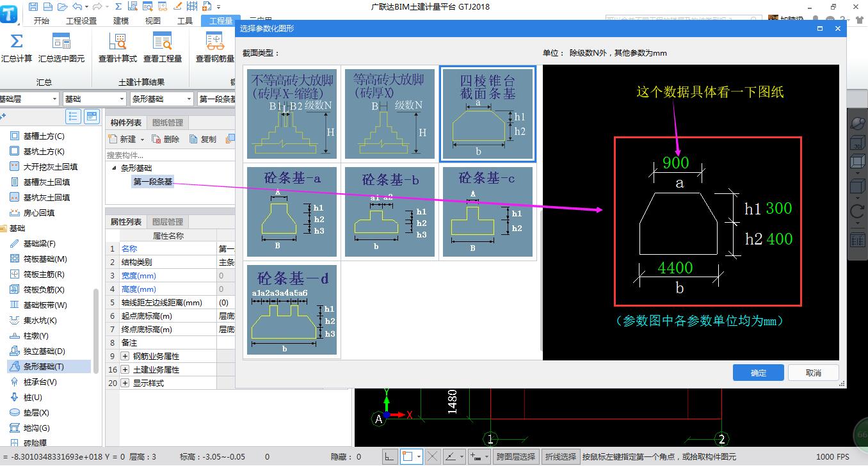Select 独立基础(D) in navigation tree
This screenshot has height=466, width=868.
tap(44, 351)
